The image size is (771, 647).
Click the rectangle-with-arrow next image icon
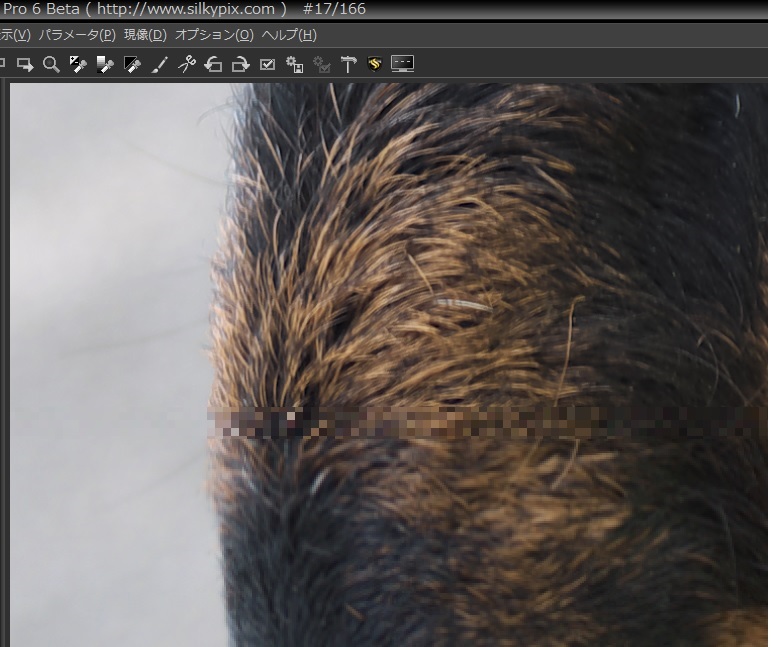click(25, 64)
